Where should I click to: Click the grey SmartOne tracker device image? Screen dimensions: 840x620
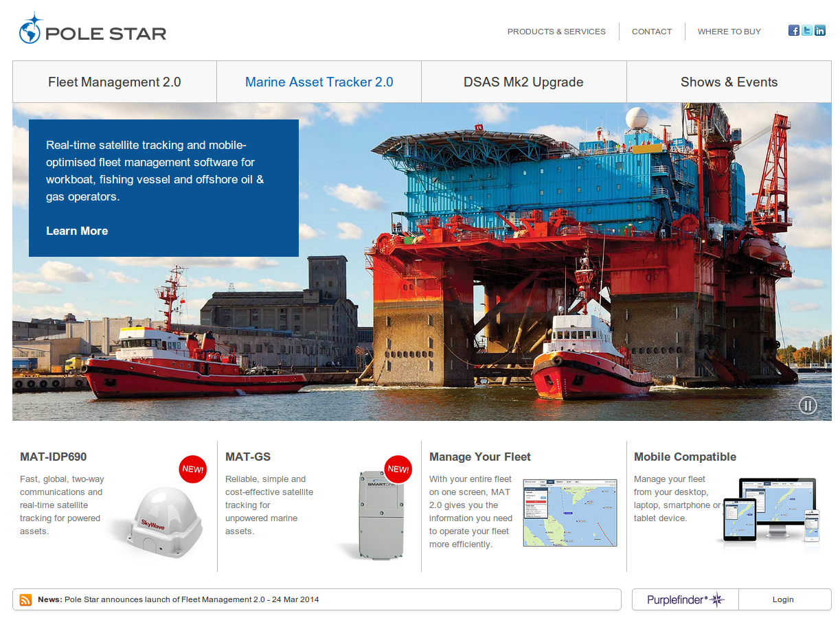click(x=382, y=514)
